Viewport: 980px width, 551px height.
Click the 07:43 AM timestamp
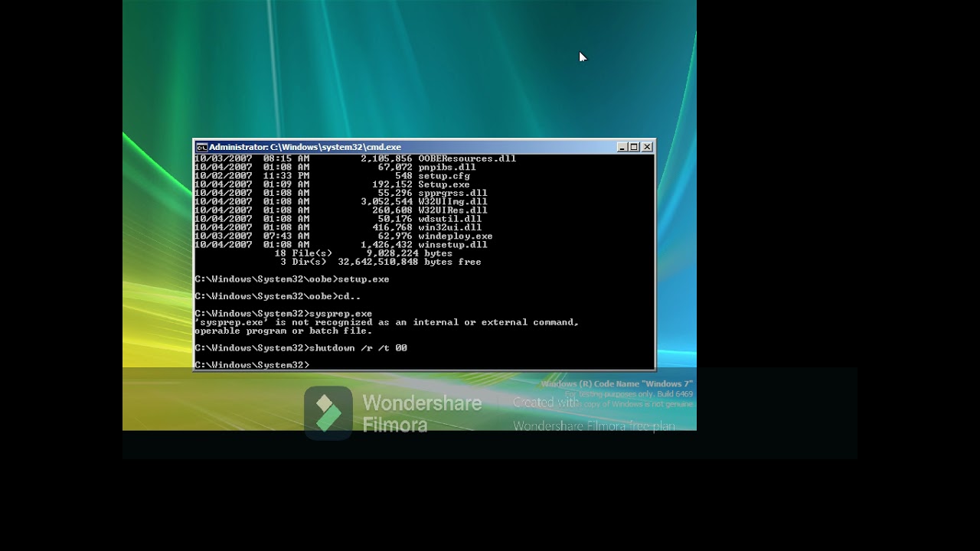pyautogui.click(x=286, y=236)
